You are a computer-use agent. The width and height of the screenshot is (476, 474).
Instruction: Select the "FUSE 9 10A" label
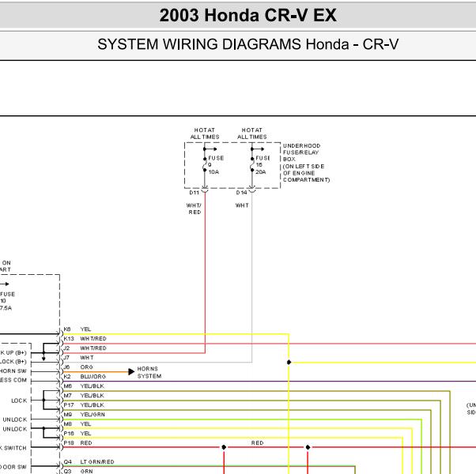[216, 165]
